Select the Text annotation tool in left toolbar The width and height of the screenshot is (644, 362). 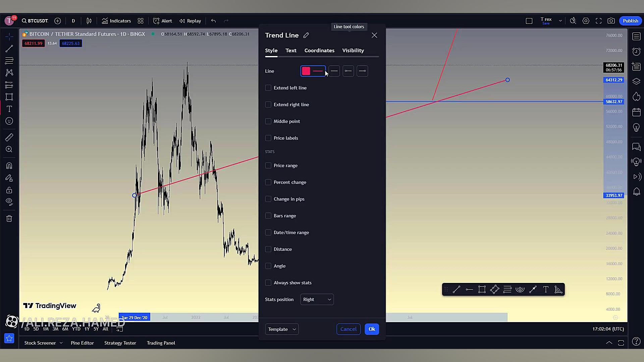pos(9,109)
